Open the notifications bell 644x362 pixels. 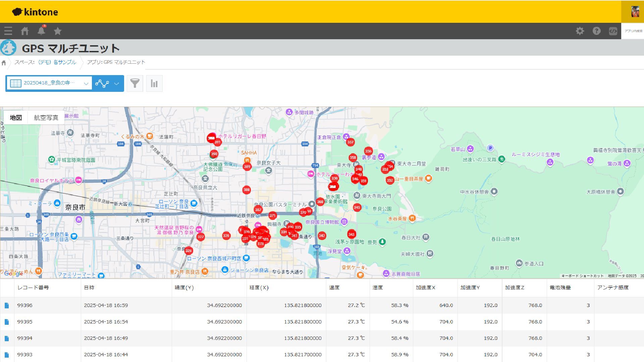click(x=41, y=31)
